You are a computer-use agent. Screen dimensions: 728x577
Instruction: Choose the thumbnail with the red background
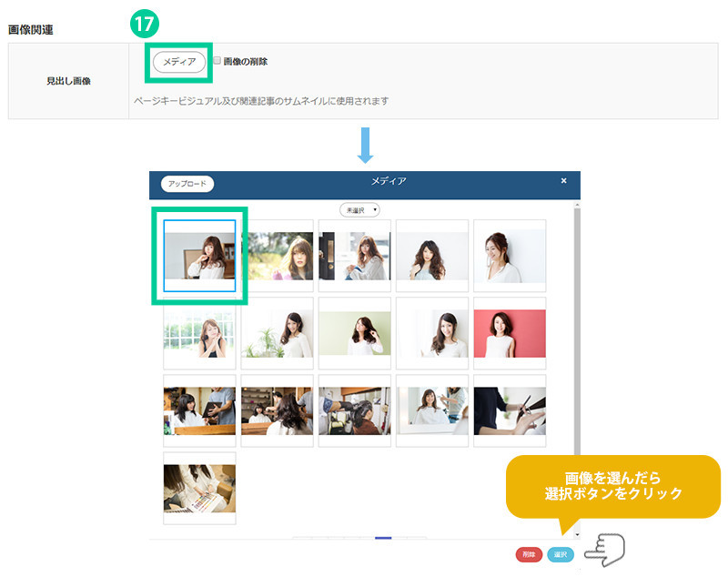coord(510,332)
